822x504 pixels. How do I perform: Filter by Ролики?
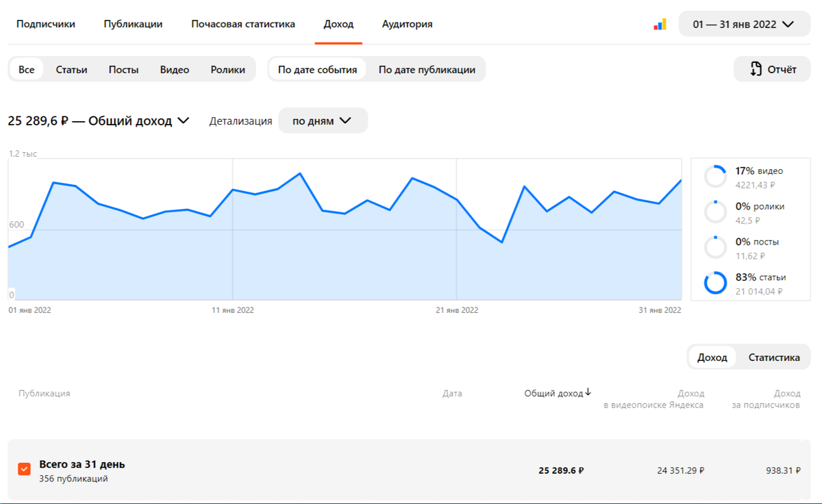pos(228,69)
